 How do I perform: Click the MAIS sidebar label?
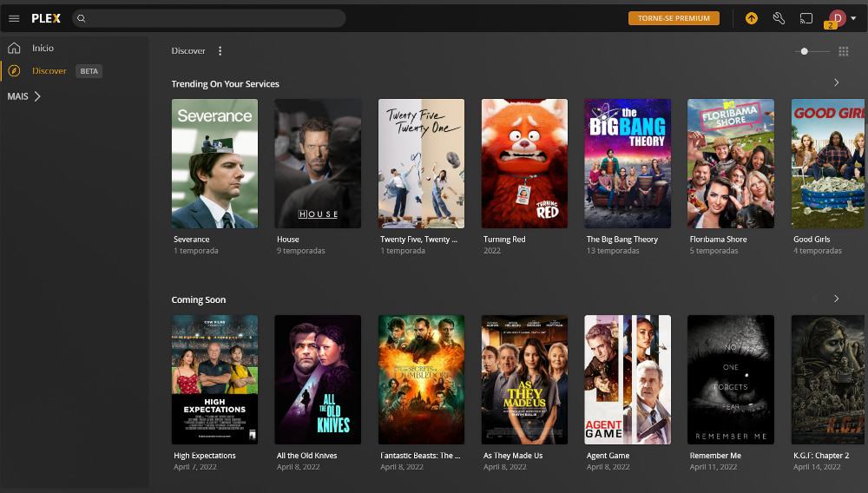click(17, 96)
